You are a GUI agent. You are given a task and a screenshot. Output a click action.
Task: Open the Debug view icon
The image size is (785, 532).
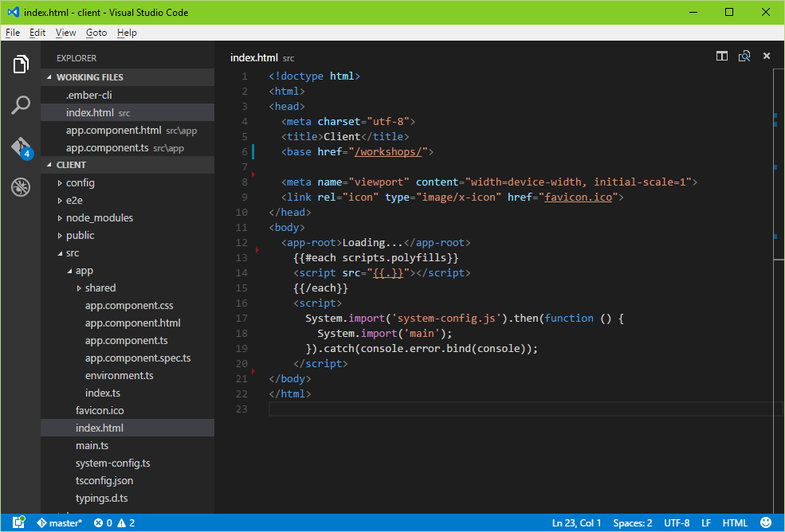[21, 187]
